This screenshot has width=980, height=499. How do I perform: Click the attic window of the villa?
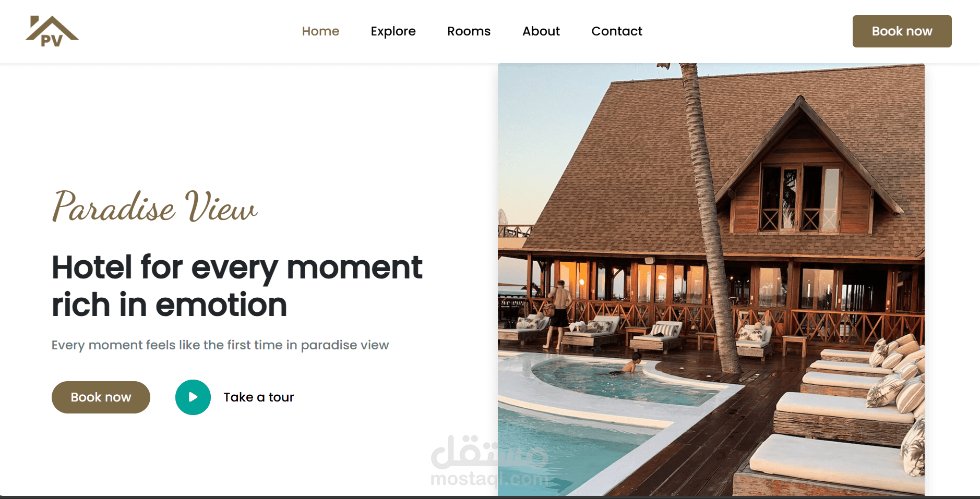[801, 198]
